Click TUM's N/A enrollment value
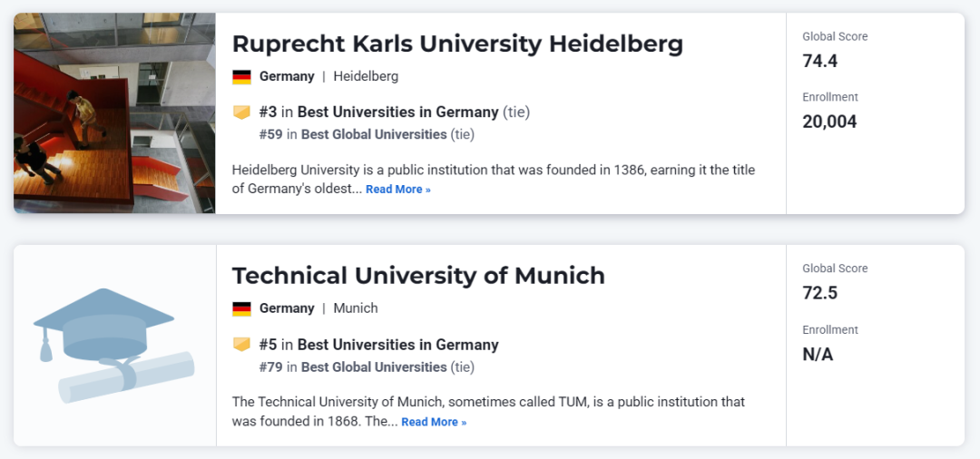The height and width of the screenshot is (459, 980). tap(818, 355)
